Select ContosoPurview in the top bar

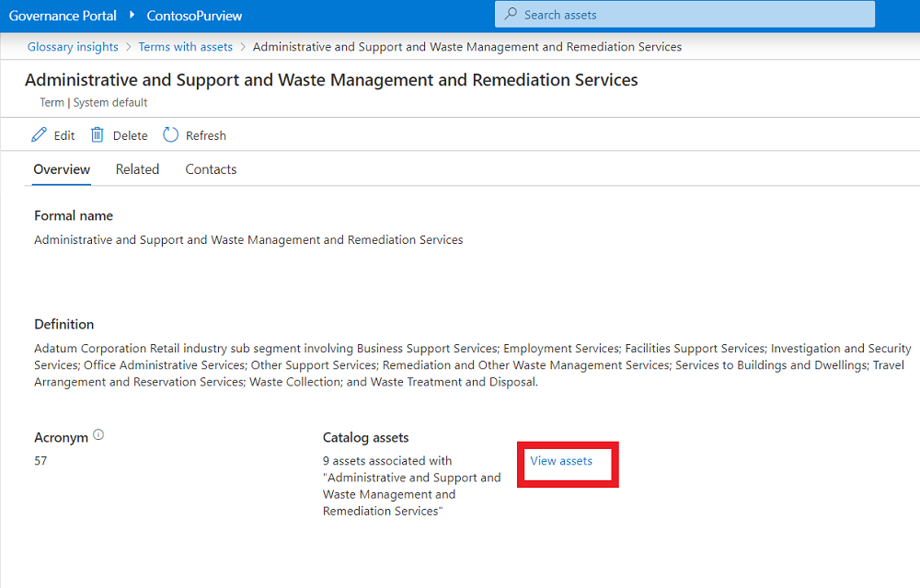(x=194, y=16)
